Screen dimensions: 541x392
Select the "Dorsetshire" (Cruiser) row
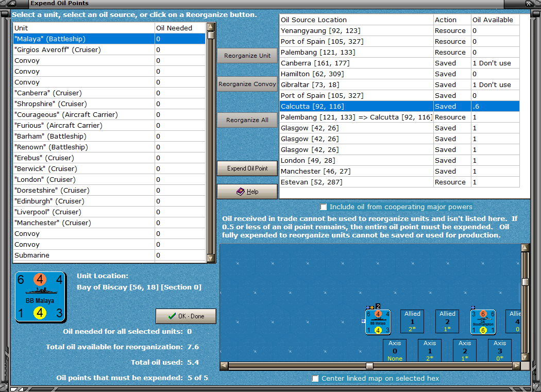click(x=109, y=190)
